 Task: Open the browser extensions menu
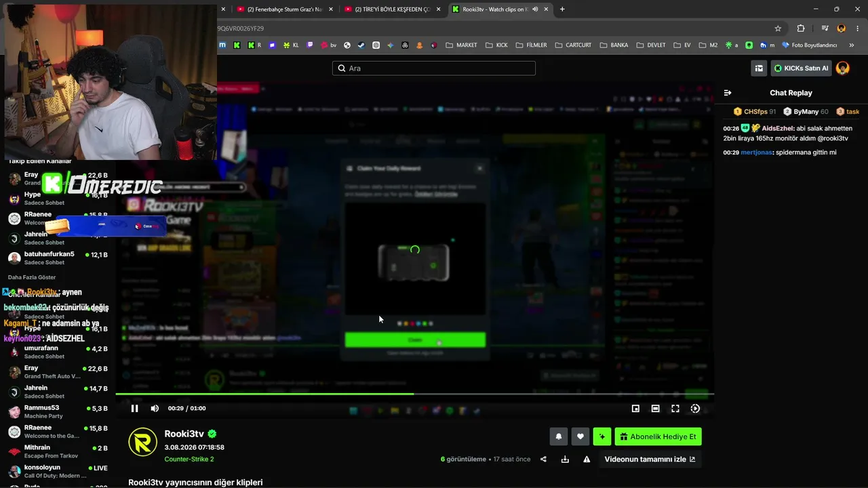[801, 28]
